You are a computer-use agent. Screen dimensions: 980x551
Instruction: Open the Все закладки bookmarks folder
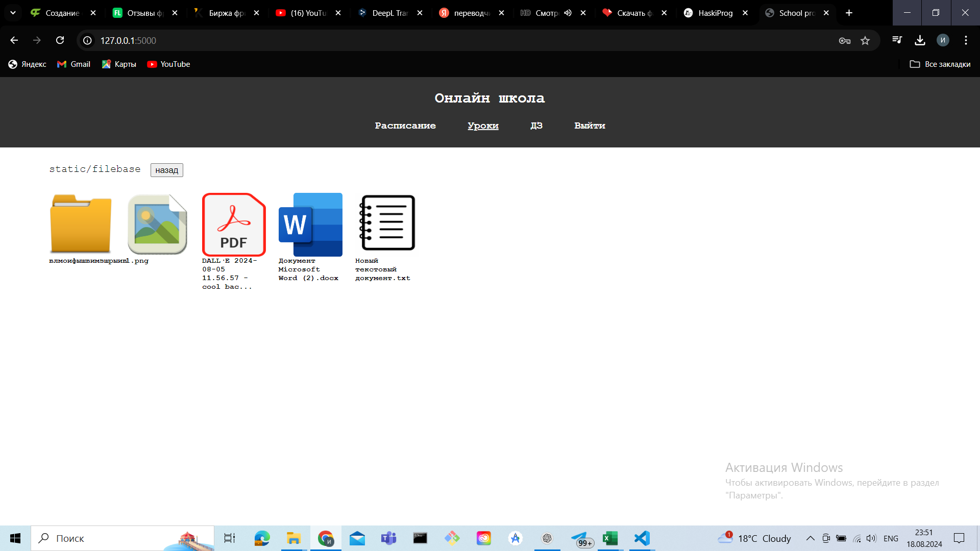940,64
